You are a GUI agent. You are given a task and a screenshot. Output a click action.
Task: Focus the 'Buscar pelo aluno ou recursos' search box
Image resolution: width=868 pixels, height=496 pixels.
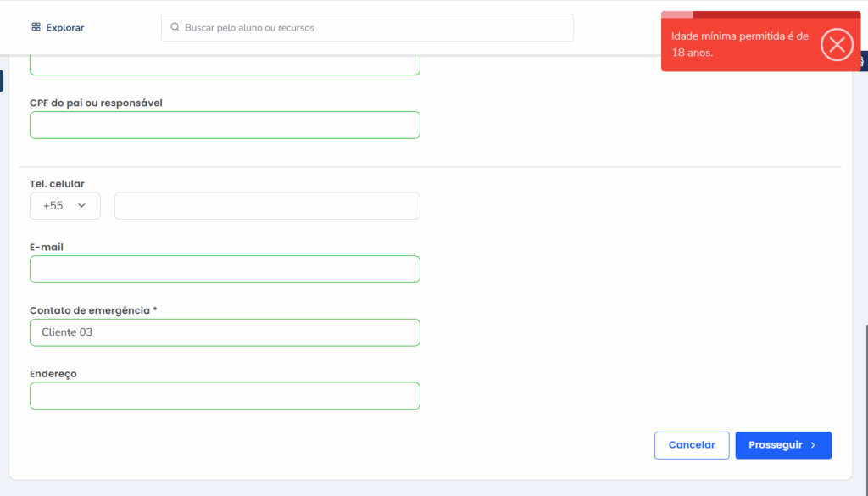click(373, 27)
